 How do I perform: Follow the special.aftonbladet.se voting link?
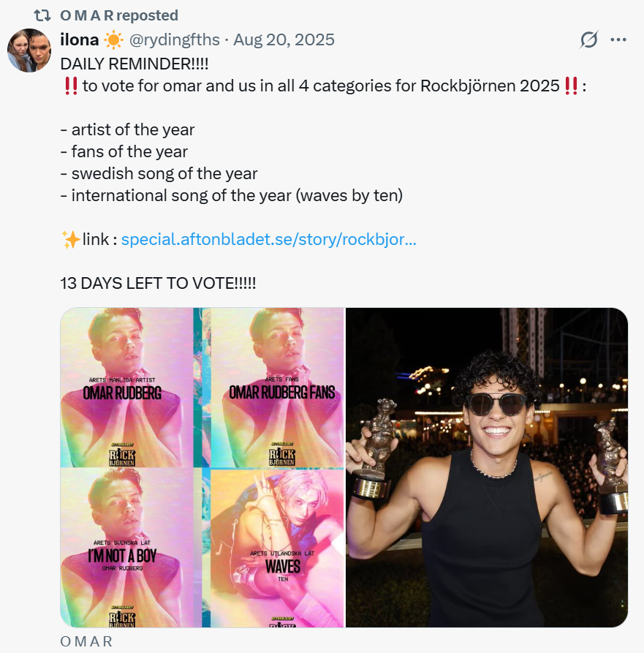[268, 240]
